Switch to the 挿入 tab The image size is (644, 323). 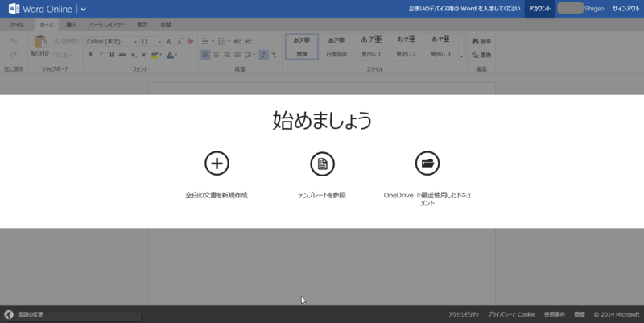pos(71,25)
